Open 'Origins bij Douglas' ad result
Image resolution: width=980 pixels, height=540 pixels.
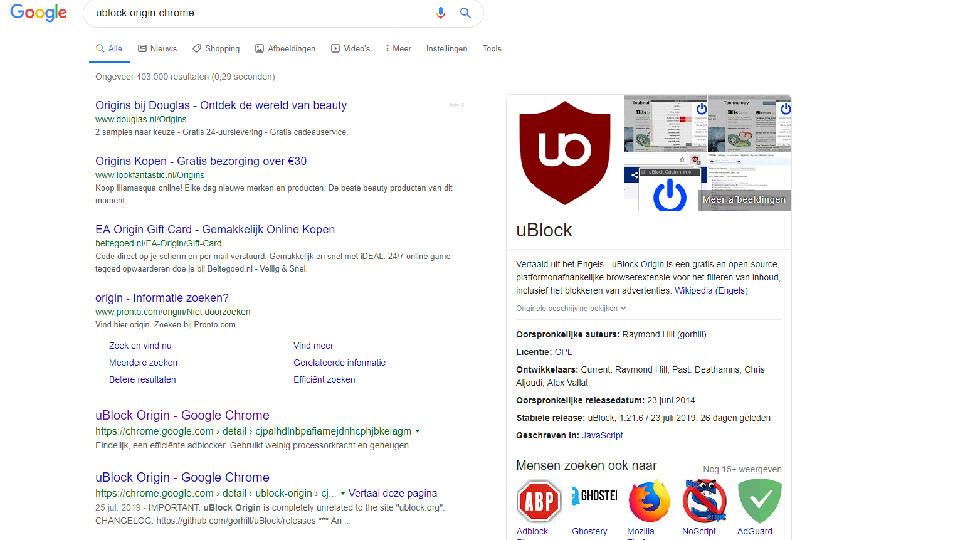pyautogui.click(x=221, y=105)
